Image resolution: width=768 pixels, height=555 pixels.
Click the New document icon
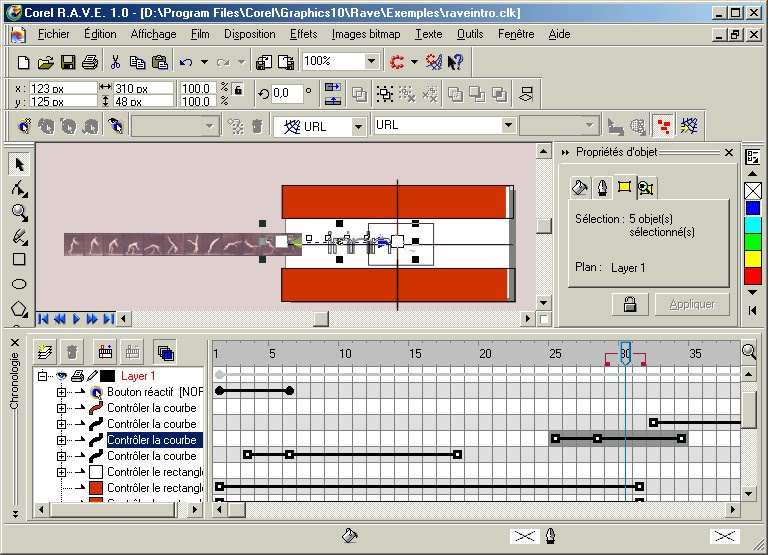click(23, 62)
